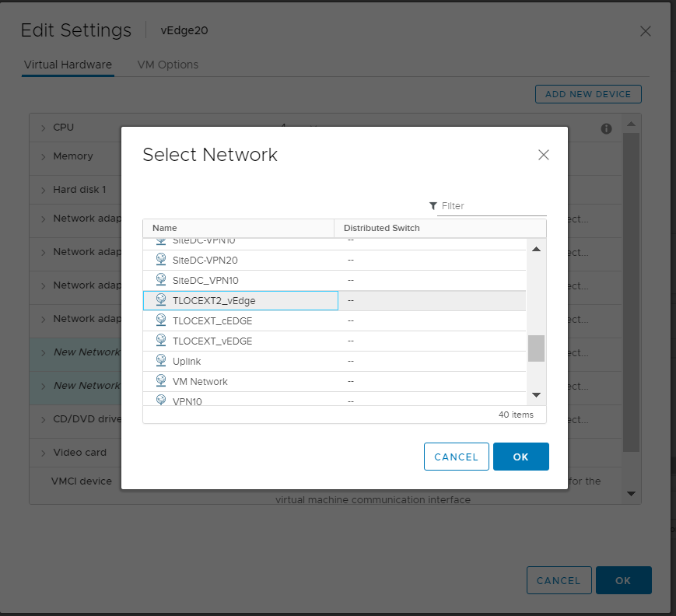Screen dimensions: 676x616
Task: Expand the Hard disk 1 row
Action: (x=44, y=190)
